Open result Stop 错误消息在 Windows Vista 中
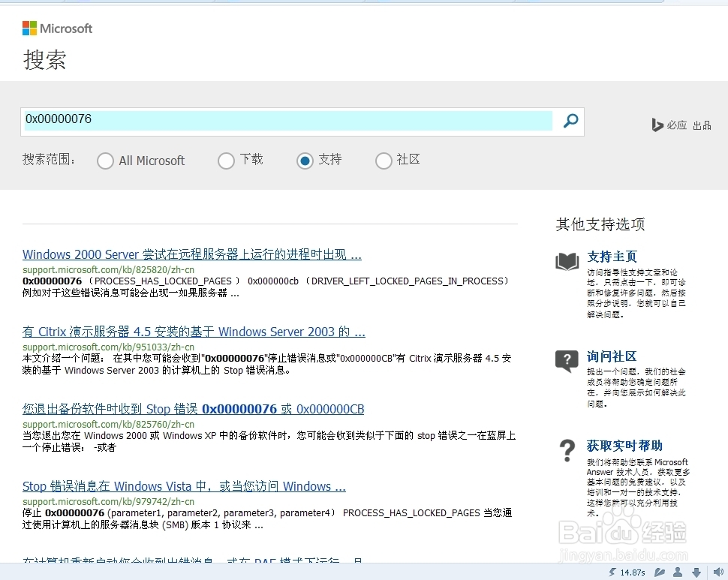 (184, 486)
